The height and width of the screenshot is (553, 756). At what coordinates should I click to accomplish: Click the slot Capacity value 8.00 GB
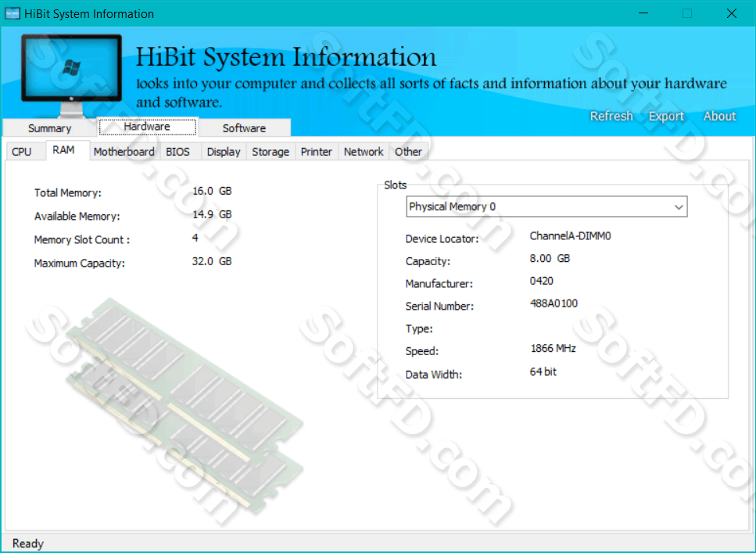tap(550, 259)
